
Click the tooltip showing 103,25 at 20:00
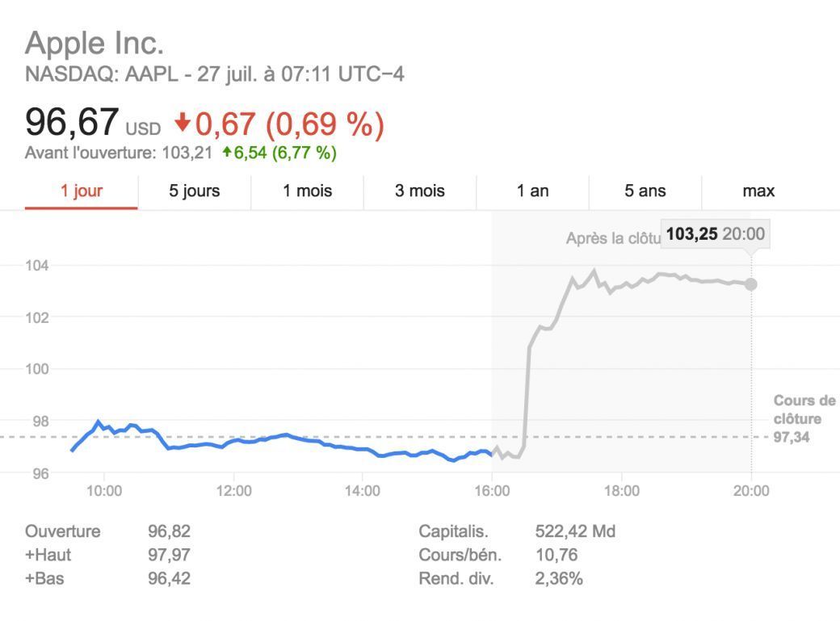[x=716, y=234]
